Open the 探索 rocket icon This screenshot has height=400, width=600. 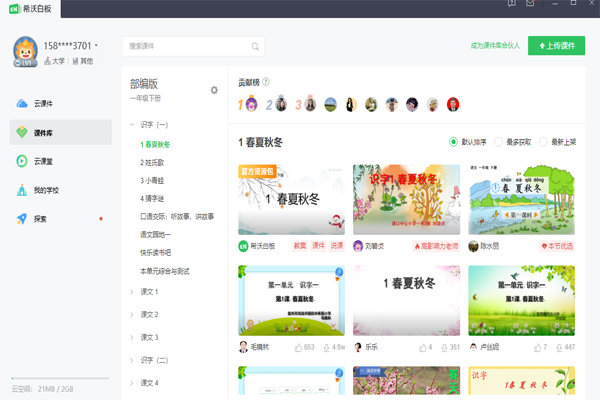[x=22, y=219]
